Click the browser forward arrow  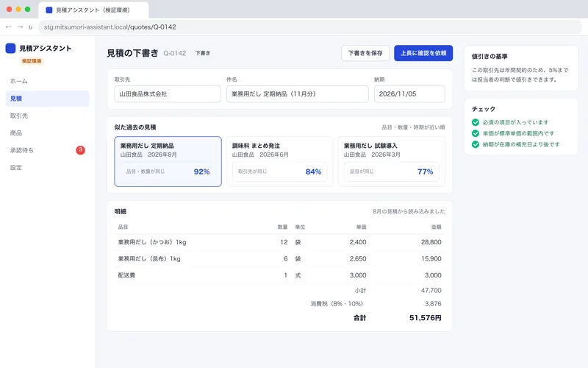(x=20, y=27)
